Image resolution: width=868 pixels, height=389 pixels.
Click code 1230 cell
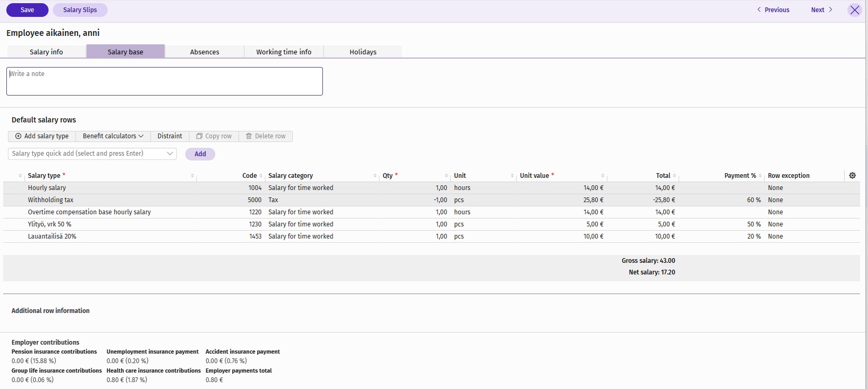click(x=255, y=224)
